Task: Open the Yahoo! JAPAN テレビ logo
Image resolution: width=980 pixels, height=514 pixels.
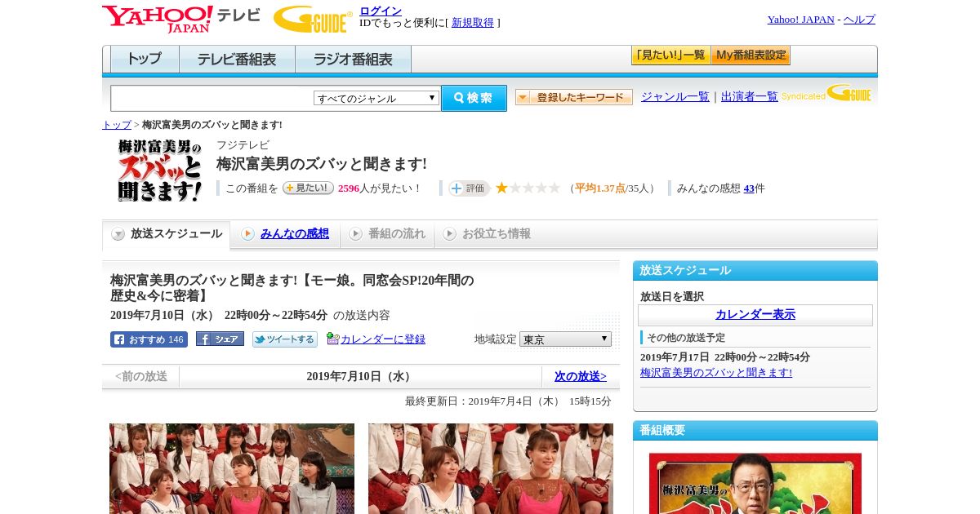Action: (181, 19)
